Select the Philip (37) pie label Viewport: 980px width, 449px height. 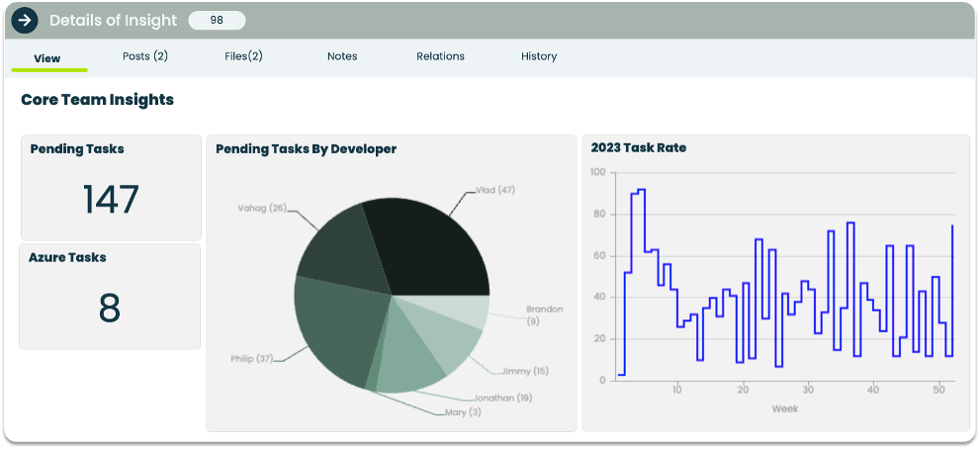(252, 359)
